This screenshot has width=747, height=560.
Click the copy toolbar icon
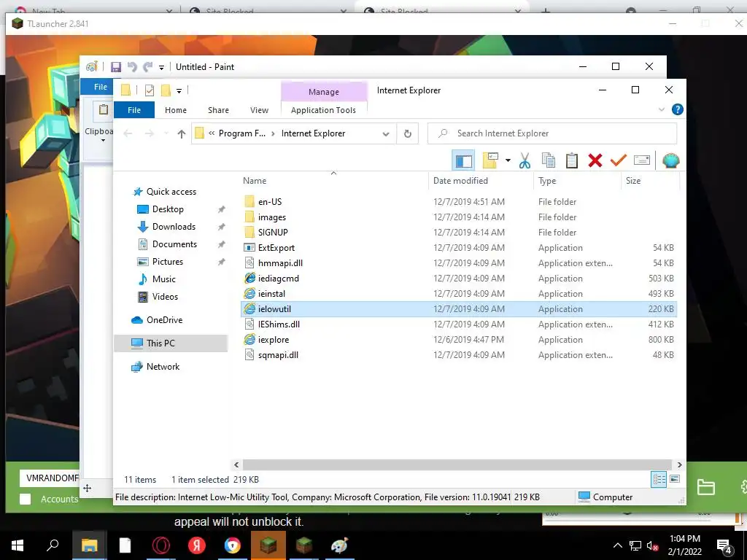click(x=549, y=160)
